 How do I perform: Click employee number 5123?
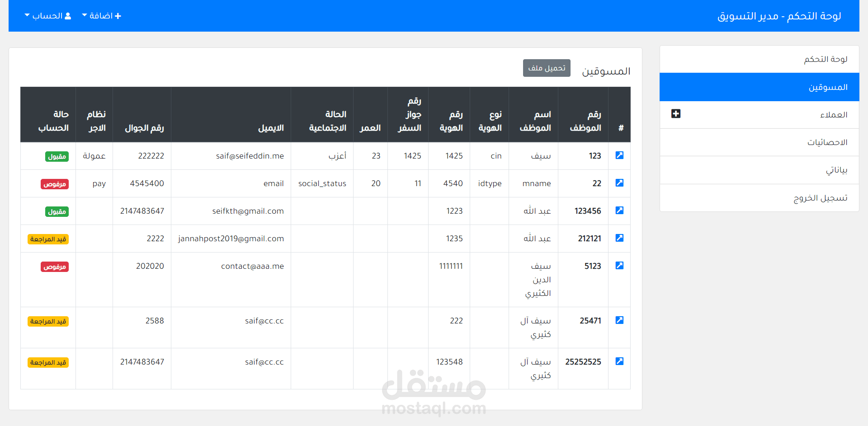[593, 266]
